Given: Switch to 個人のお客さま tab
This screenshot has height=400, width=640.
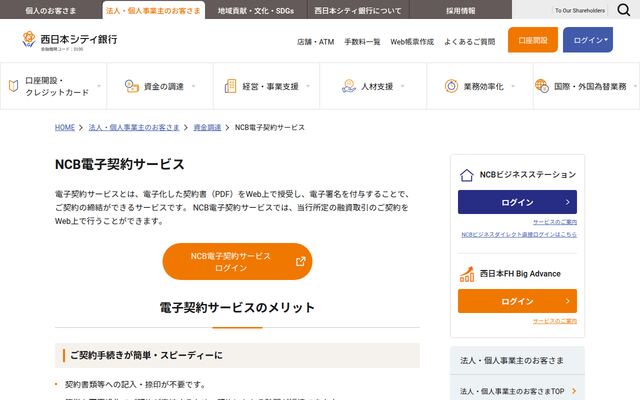Looking at the screenshot, I should tap(51, 11).
